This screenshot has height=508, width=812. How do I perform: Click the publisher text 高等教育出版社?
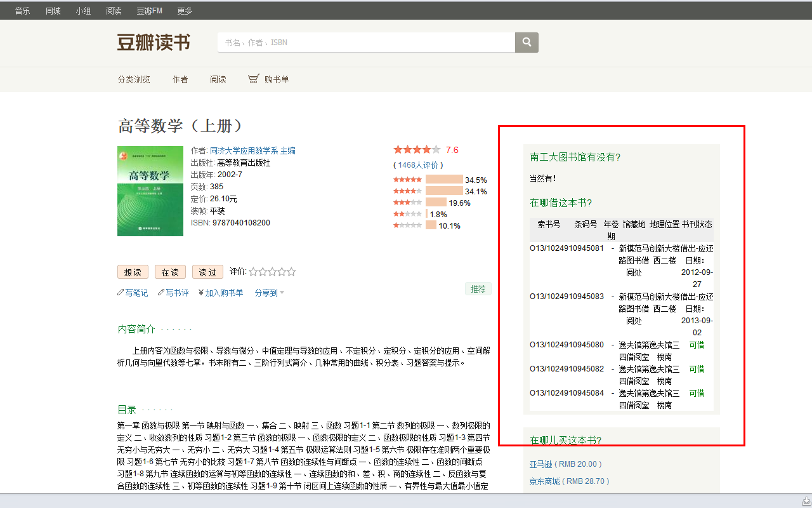(244, 163)
